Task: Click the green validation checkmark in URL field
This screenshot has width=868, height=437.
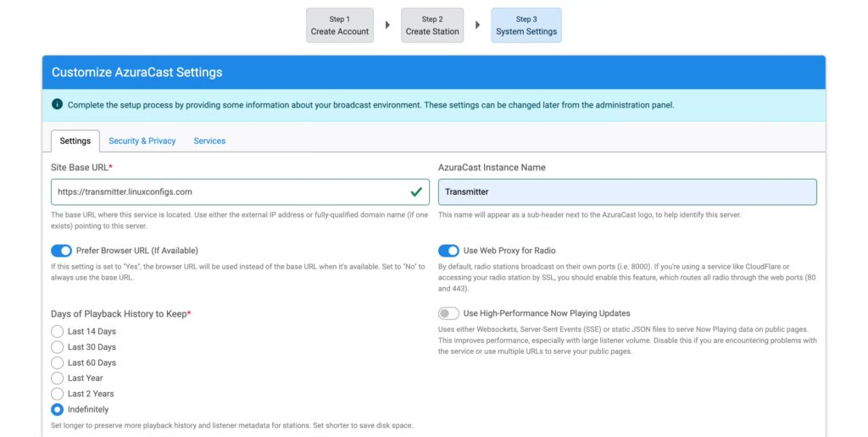Action: (x=416, y=192)
